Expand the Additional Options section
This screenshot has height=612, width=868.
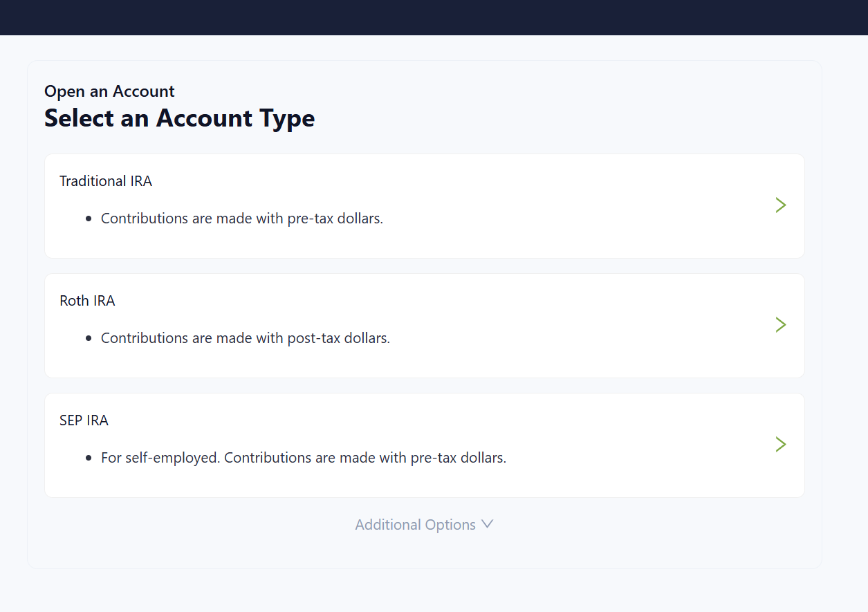point(416,525)
